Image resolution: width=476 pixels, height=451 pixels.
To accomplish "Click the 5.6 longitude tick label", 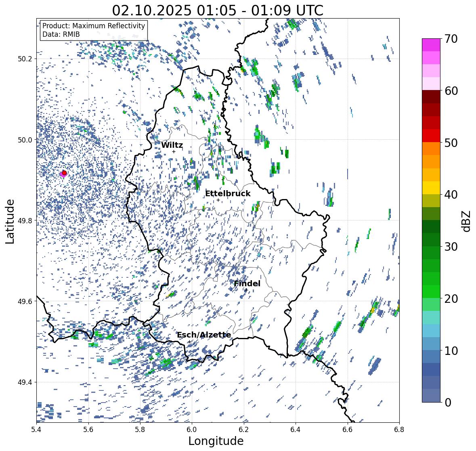I will (88, 430).
